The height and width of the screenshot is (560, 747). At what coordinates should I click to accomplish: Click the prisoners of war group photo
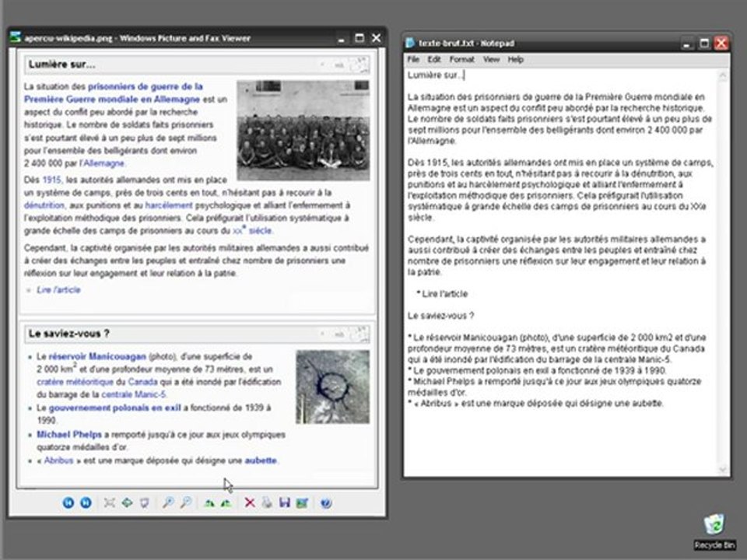tap(303, 130)
